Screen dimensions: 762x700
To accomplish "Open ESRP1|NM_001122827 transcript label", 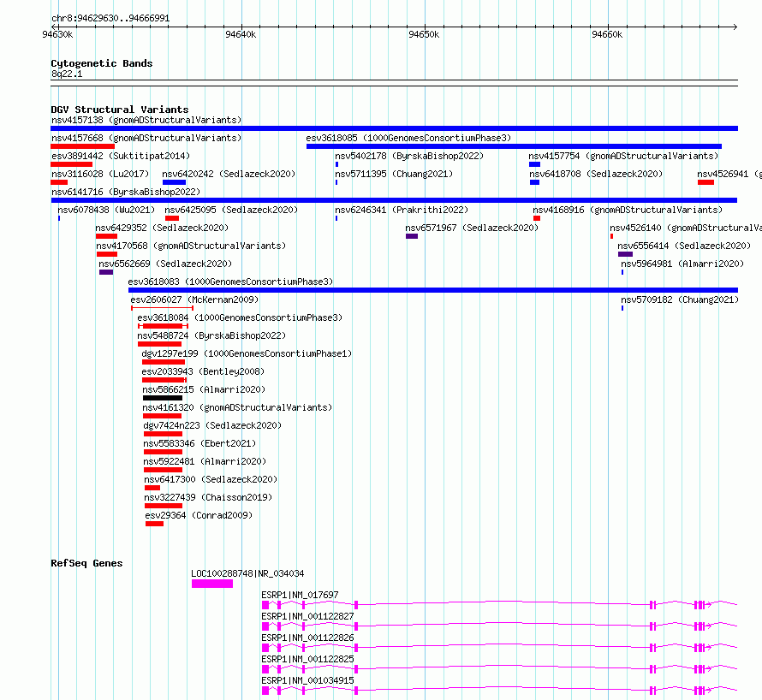I will tap(307, 616).
